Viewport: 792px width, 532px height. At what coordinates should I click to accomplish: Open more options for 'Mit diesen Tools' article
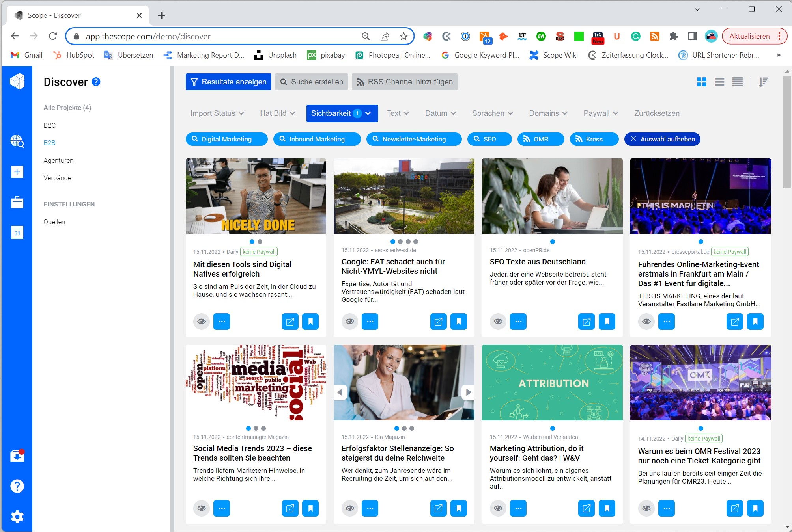222,322
